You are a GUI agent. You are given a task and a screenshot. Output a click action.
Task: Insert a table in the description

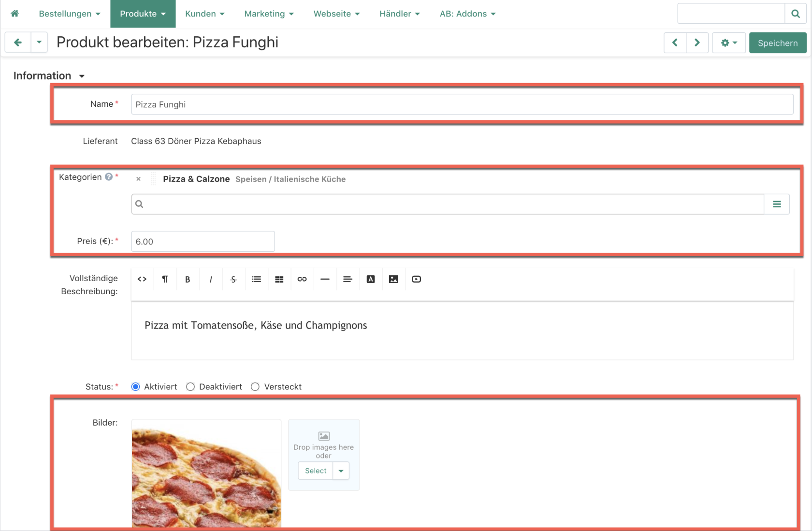(x=279, y=279)
